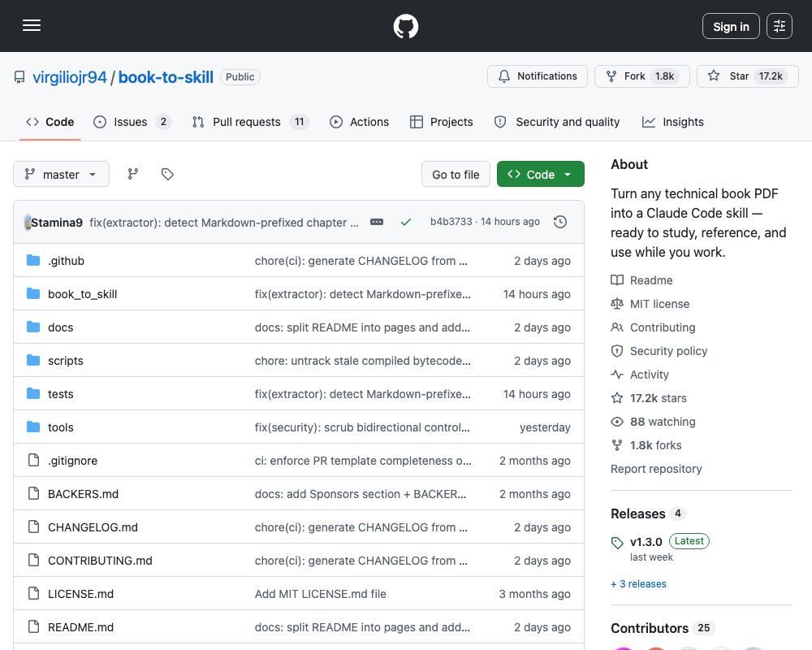Open the .github folder

[x=66, y=261]
